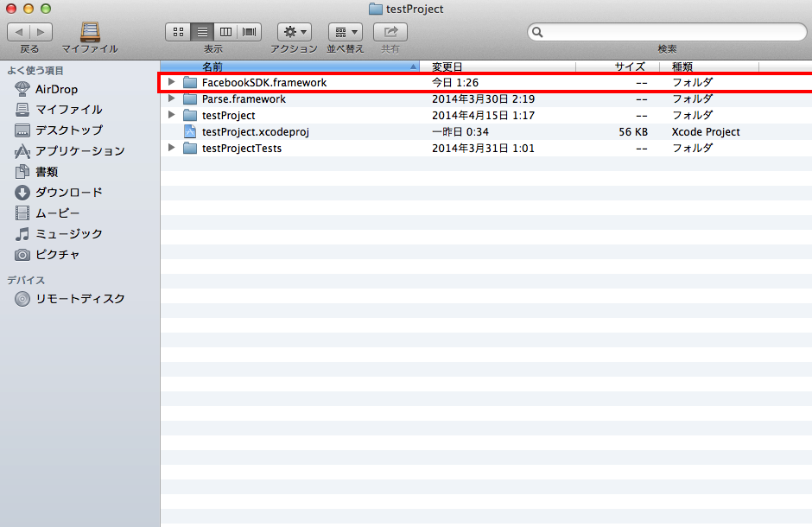
Task: Click the date 今日 1:26
Action: click(455, 82)
